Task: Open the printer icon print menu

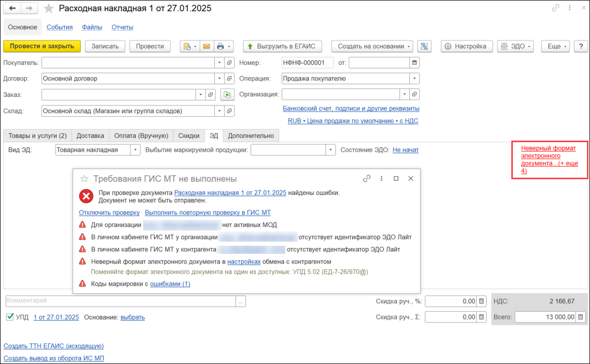Action: pos(224,46)
